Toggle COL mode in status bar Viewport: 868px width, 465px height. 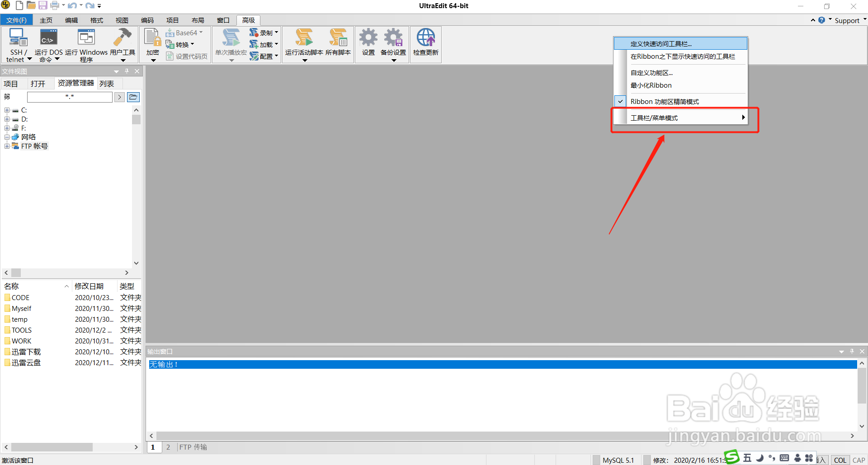click(x=840, y=460)
